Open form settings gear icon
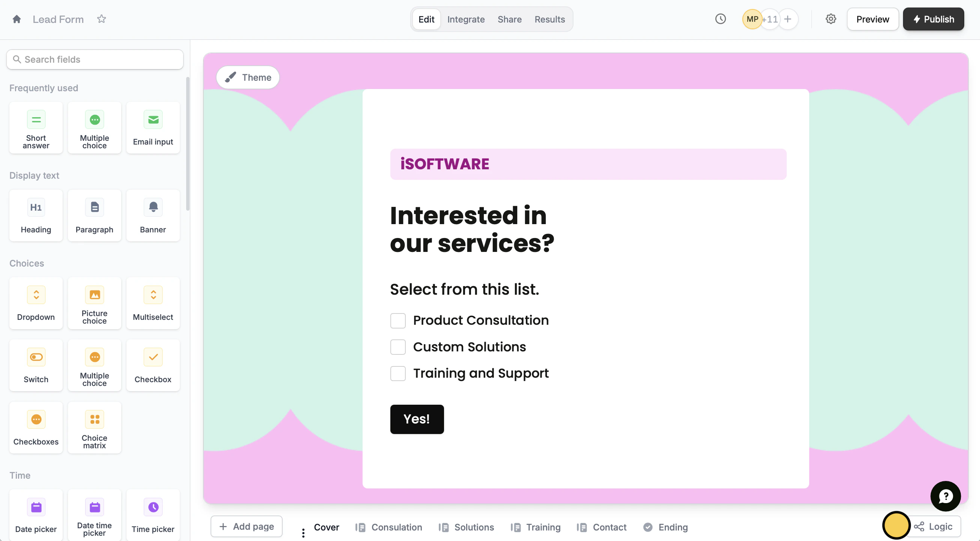Viewport: 980px width, 541px height. pyautogui.click(x=831, y=19)
